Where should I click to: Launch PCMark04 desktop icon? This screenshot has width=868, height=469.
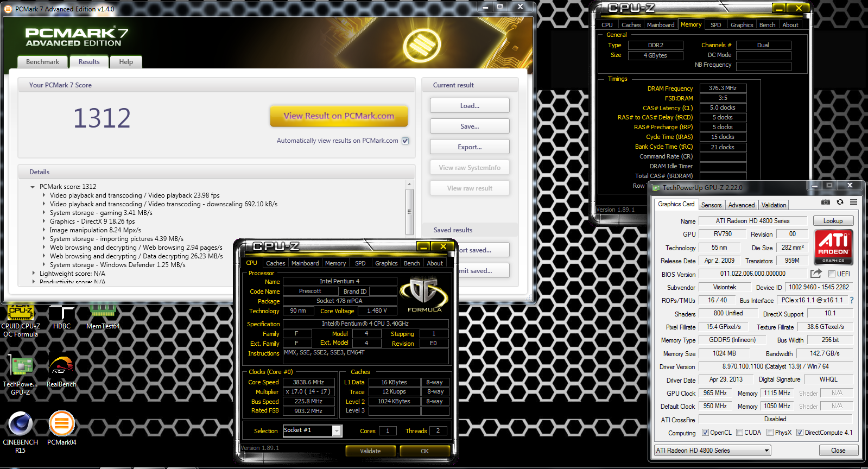click(x=61, y=428)
